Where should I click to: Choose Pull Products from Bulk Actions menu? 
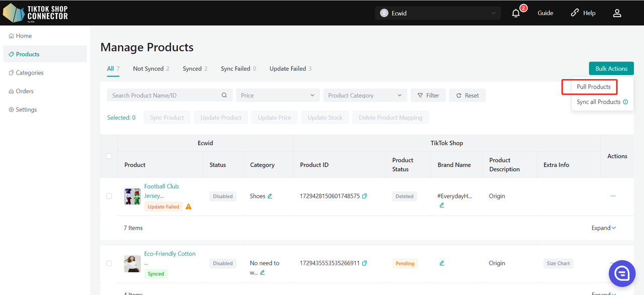click(594, 87)
